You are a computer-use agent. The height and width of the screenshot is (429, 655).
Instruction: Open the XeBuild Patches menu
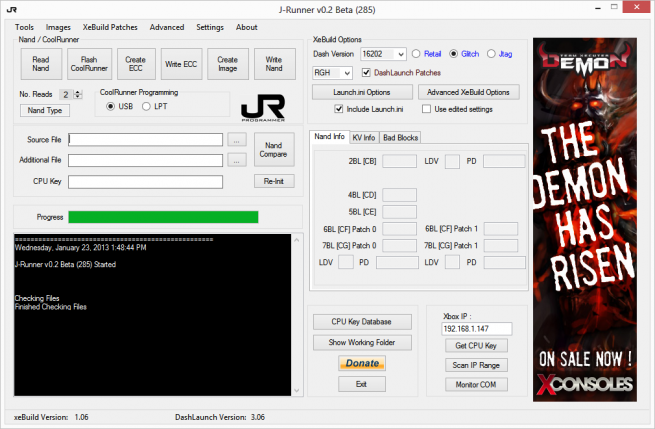pos(111,27)
